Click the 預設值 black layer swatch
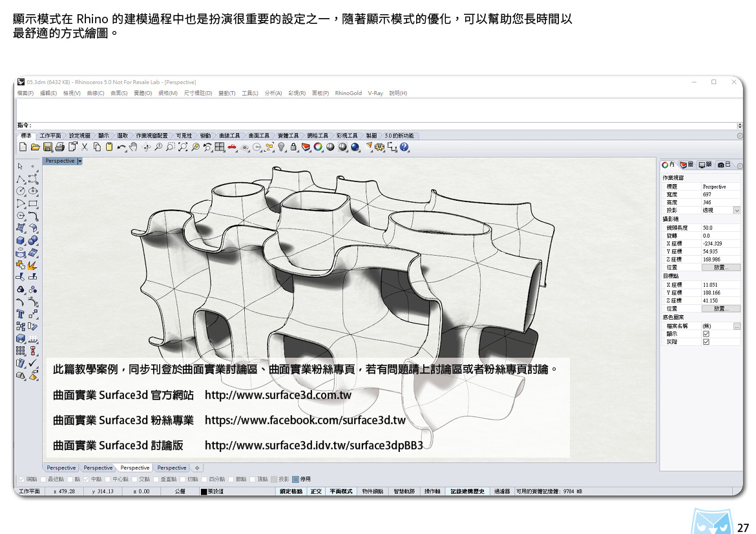 [x=204, y=491]
